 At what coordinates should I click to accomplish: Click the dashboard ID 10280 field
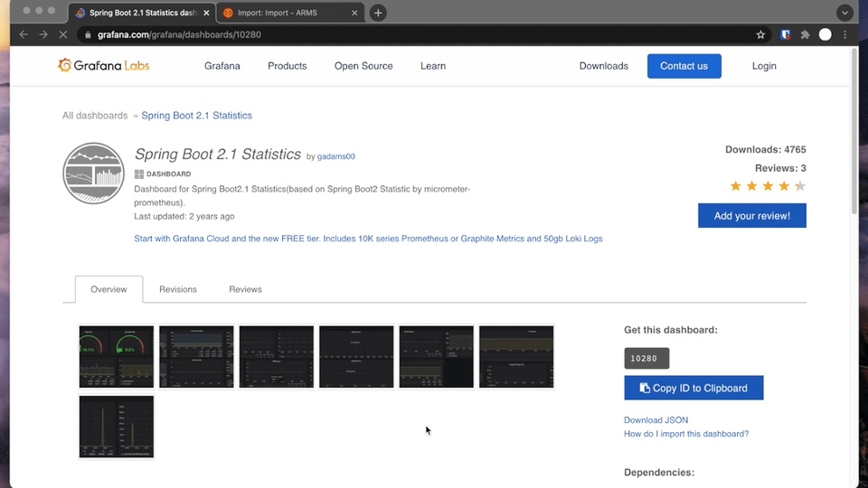coord(646,359)
